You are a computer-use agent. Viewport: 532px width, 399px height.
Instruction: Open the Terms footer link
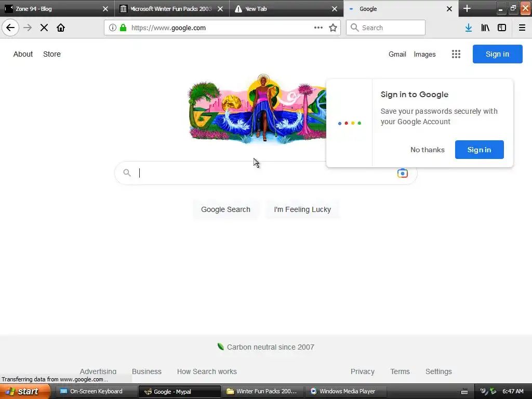tap(400, 371)
